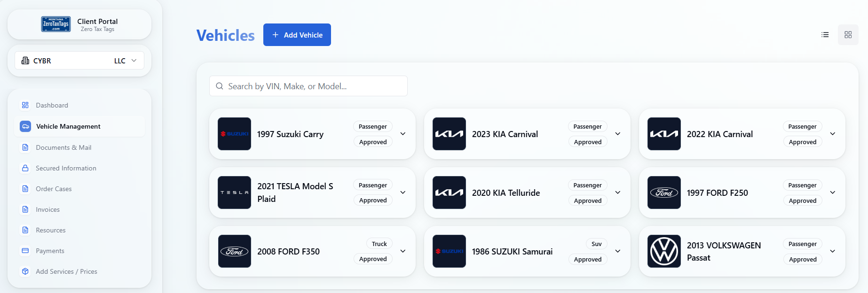Click the Suzuki logo on the Carry card
Viewport: 868px width, 293px height.
234,134
